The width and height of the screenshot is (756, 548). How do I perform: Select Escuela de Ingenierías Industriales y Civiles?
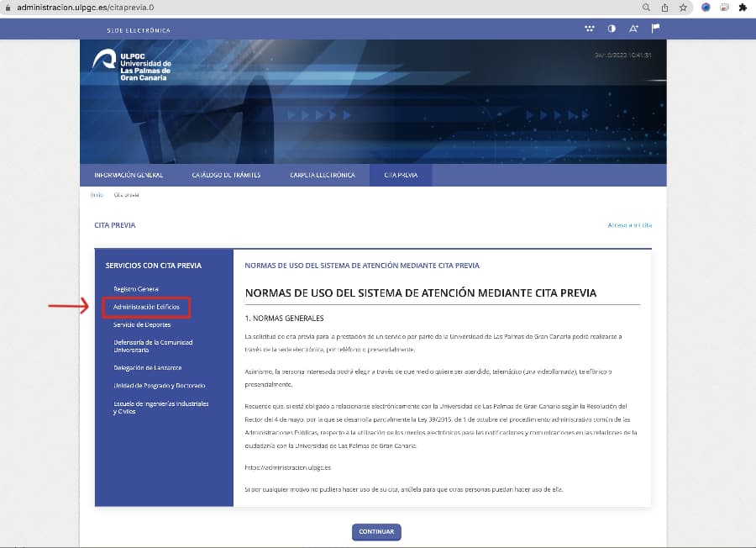pos(161,407)
